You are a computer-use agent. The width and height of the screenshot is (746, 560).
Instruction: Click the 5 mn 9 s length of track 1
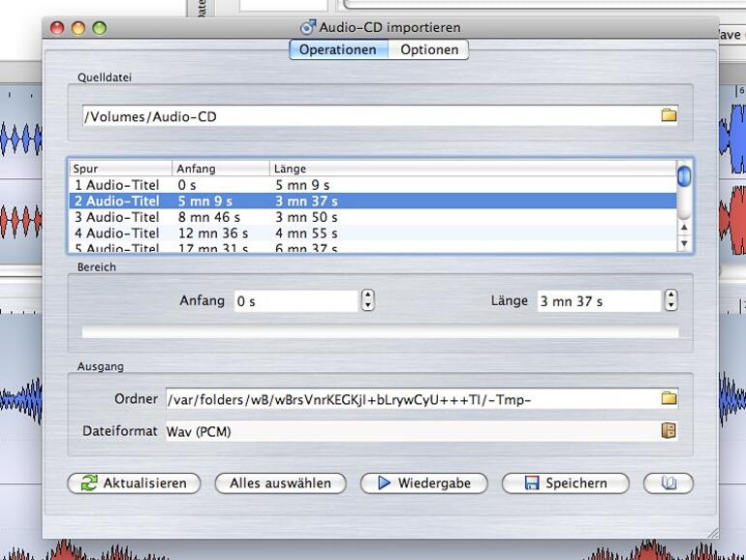pos(302,185)
